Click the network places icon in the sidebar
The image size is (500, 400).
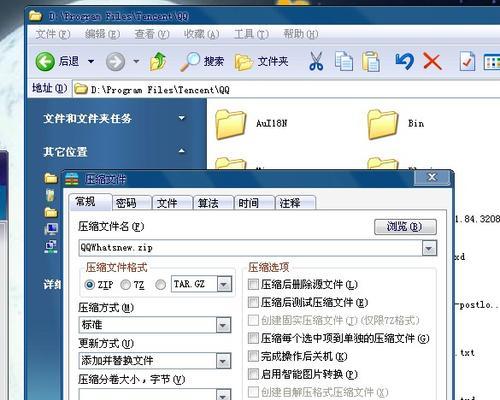51,247
